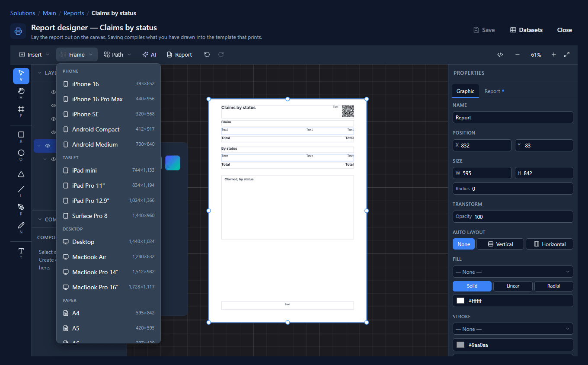Set auto layout to Vertical

[500, 244]
